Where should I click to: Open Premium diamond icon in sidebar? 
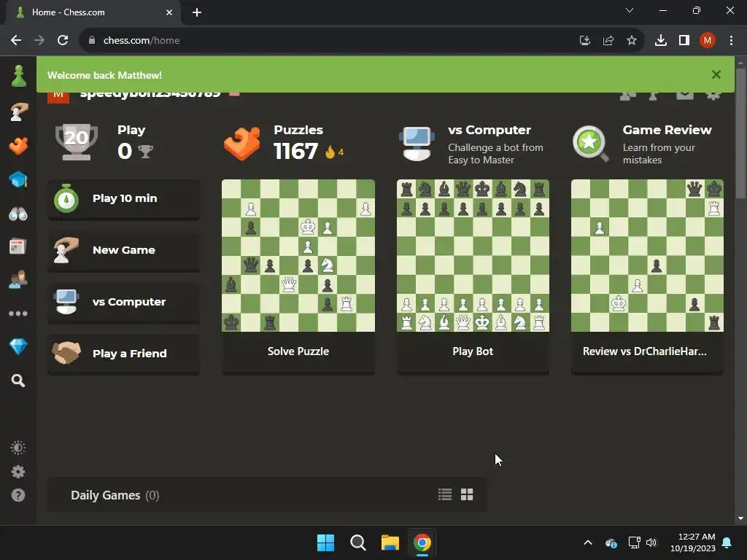(x=18, y=346)
